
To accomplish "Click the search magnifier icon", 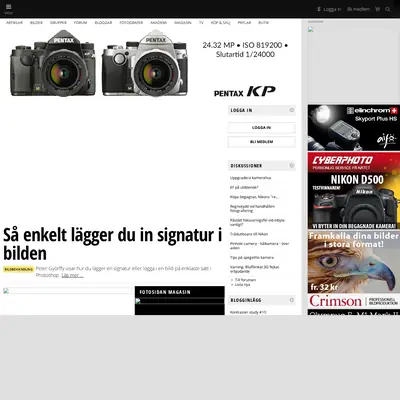I will [388, 9].
